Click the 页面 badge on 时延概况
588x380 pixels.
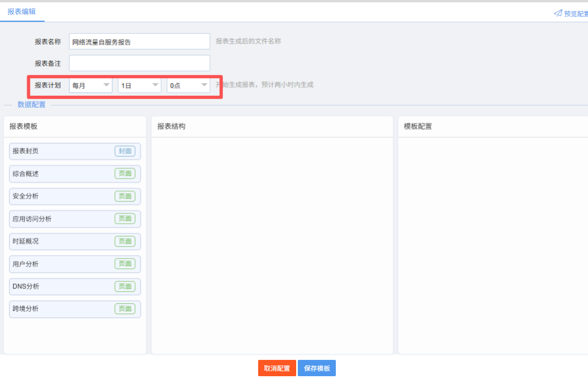(x=125, y=241)
